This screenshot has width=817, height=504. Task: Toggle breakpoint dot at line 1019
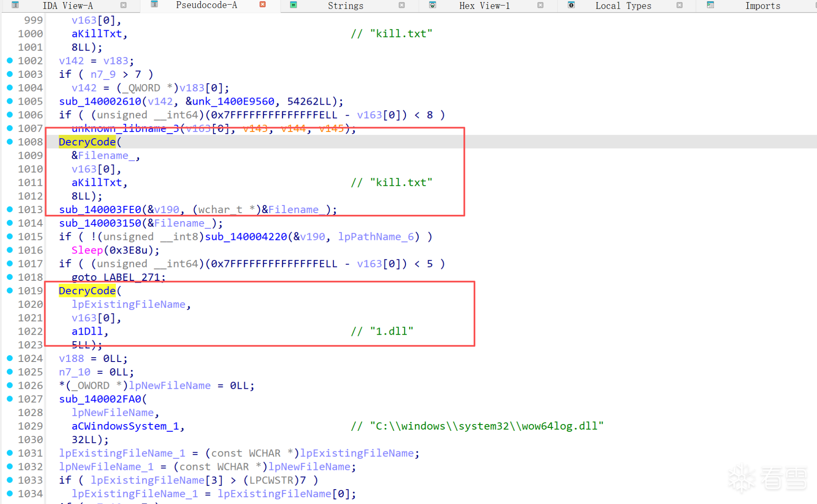click(x=10, y=290)
